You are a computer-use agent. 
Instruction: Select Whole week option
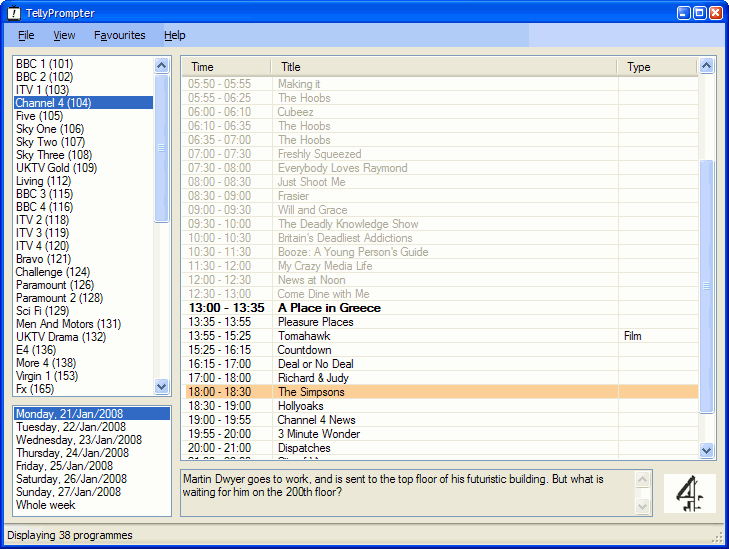pos(92,505)
